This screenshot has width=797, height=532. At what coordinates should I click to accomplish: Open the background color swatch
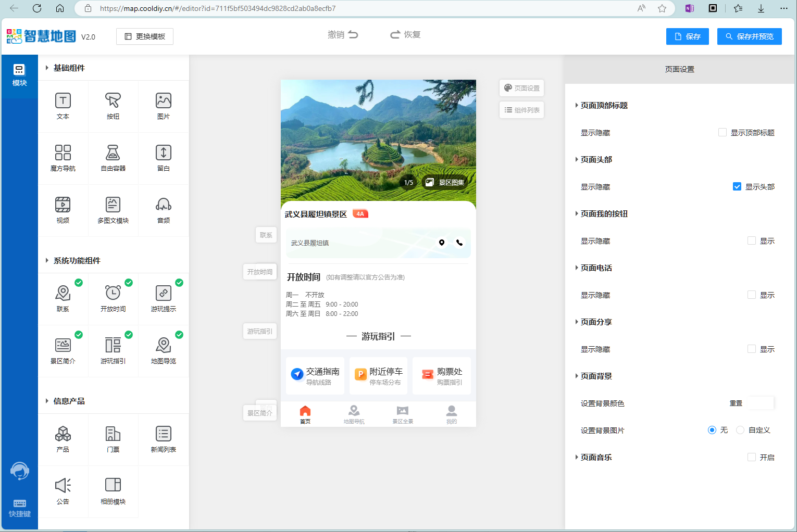click(761, 403)
